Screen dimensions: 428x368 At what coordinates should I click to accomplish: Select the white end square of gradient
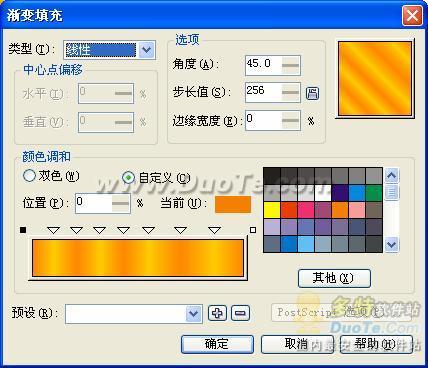253,230
